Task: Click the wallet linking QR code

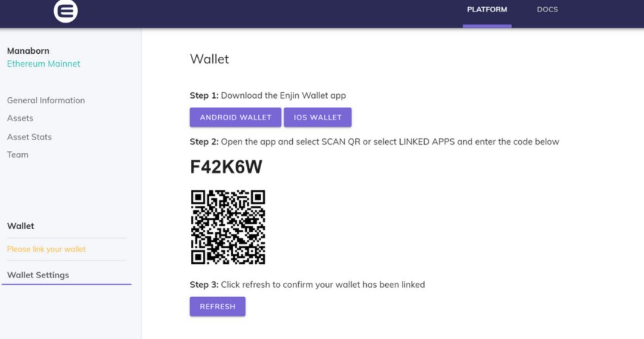Action: pyautogui.click(x=228, y=227)
